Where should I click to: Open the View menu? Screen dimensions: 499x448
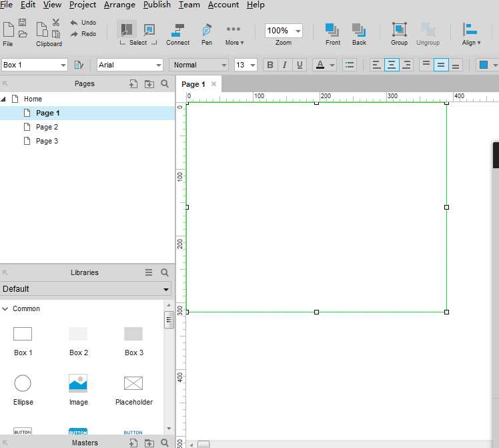(52, 5)
